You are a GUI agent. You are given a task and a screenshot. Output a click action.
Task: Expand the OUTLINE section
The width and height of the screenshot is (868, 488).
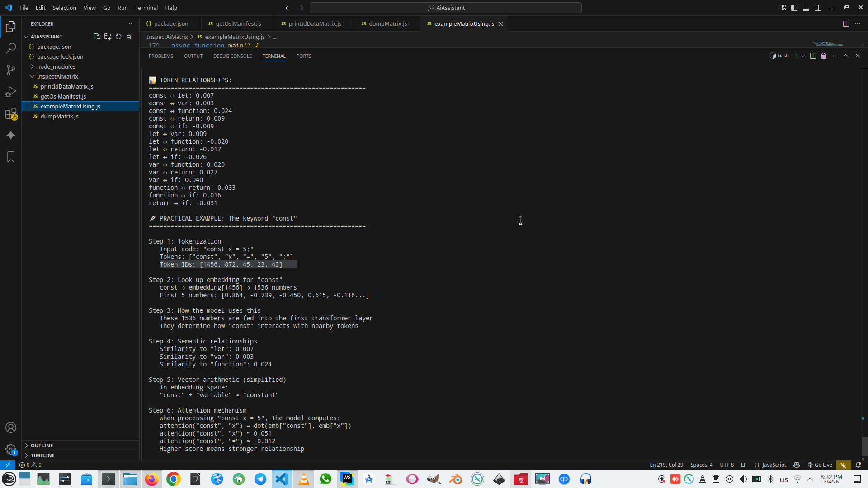(42, 446)
